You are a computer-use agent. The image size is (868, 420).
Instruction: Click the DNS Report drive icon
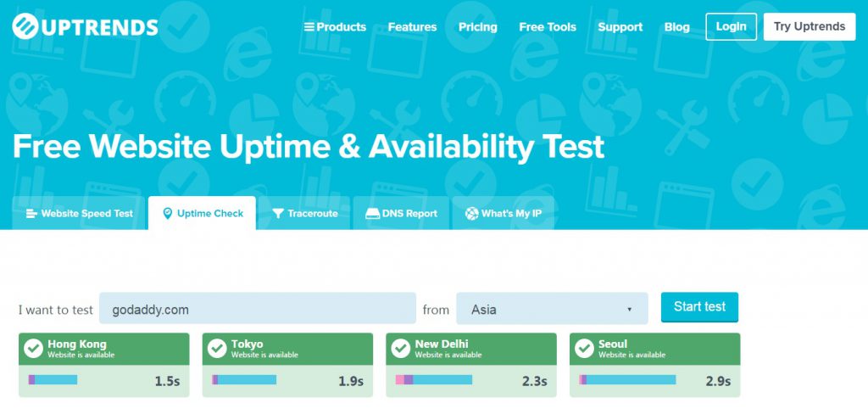[x=373, y=213]
